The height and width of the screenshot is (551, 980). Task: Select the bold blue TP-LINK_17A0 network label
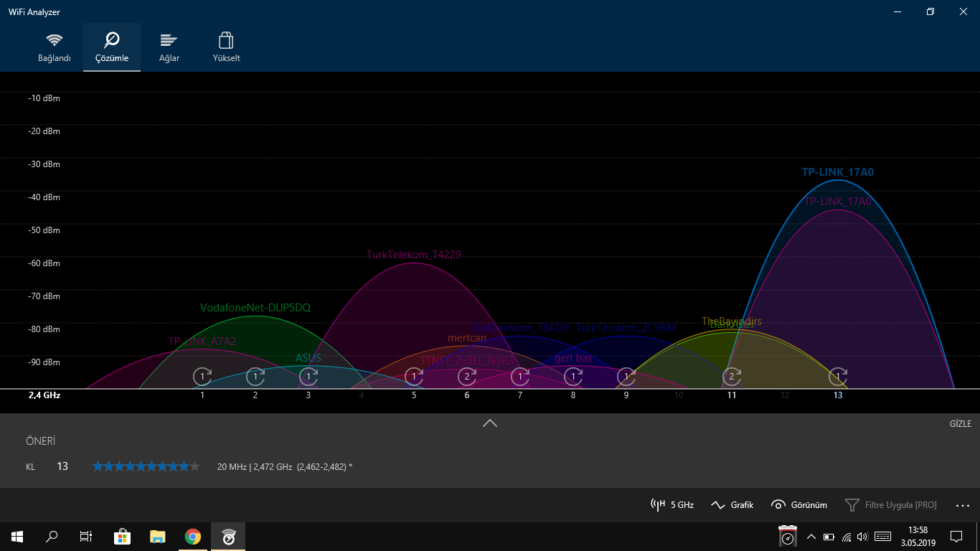pyautogui.click(x=838, y=172)
